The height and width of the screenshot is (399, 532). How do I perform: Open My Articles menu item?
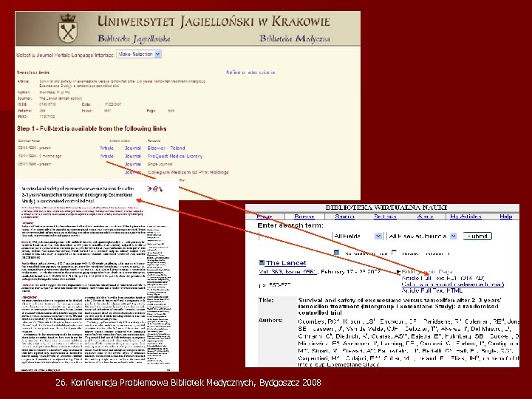(465, 216)
